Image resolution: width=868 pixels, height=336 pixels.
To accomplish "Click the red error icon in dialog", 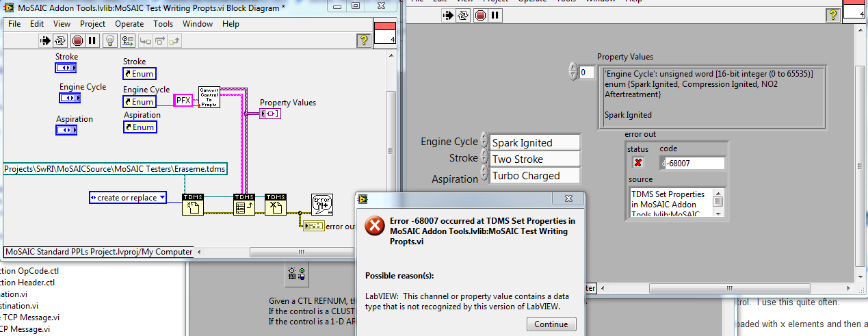I will [375, 227].
